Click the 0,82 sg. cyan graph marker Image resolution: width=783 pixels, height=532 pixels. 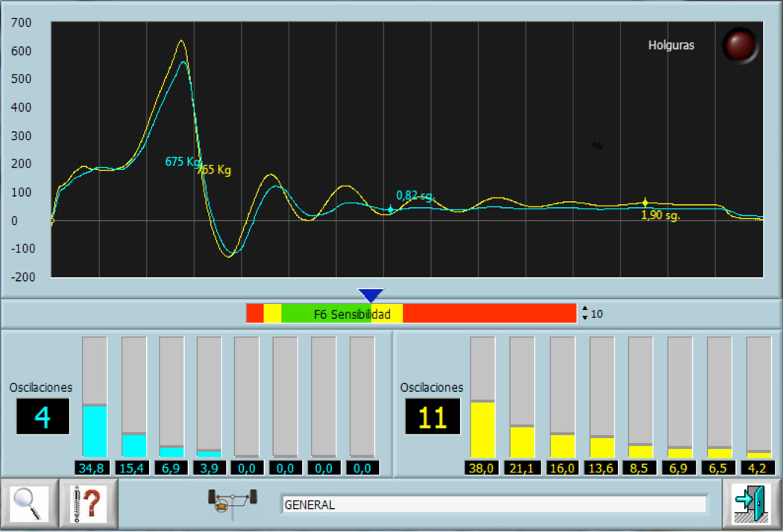(x=390, y=209)
